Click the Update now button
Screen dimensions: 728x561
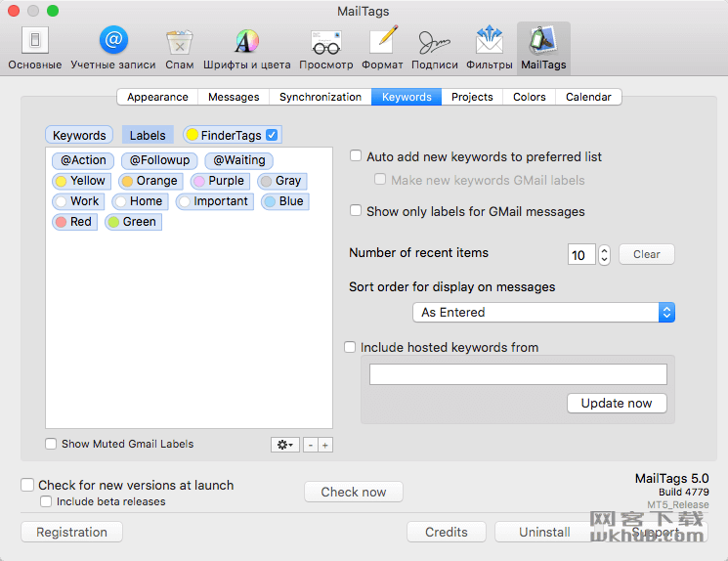617,403
